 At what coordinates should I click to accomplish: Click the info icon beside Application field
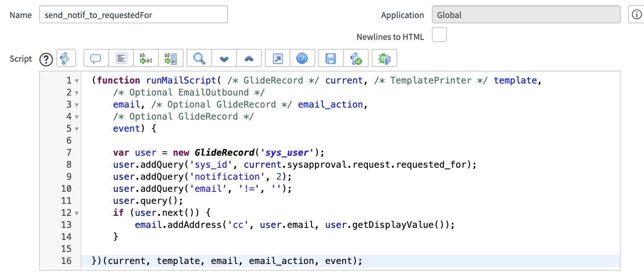pos(636,14)
